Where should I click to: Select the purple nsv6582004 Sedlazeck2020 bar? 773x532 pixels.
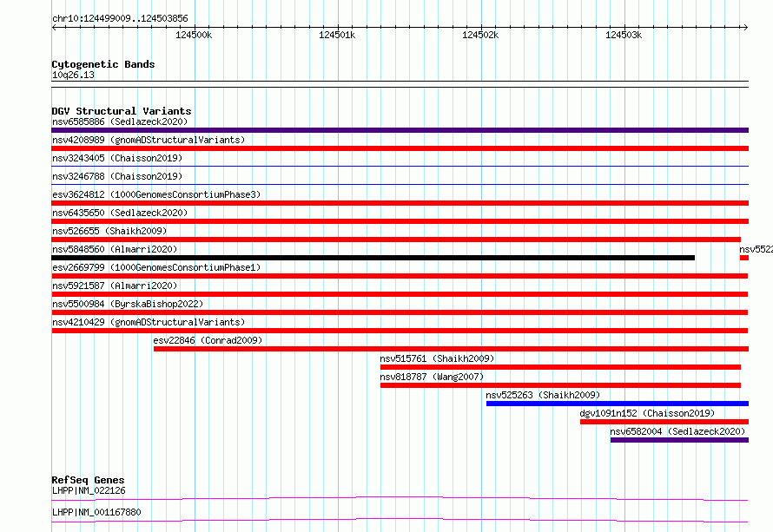coord(679,440)
